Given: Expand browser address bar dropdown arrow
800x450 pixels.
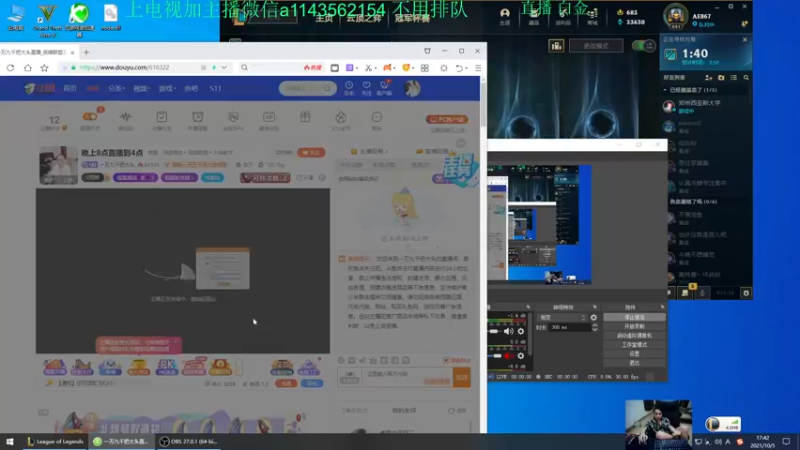Looking at the screenshot, I should 224,68.
